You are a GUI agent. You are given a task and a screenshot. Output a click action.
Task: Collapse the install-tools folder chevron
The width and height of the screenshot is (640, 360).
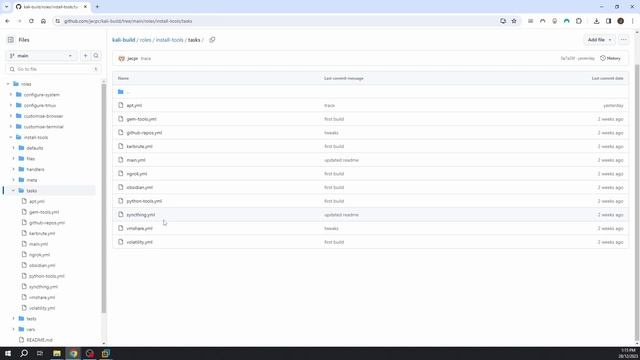11,137
